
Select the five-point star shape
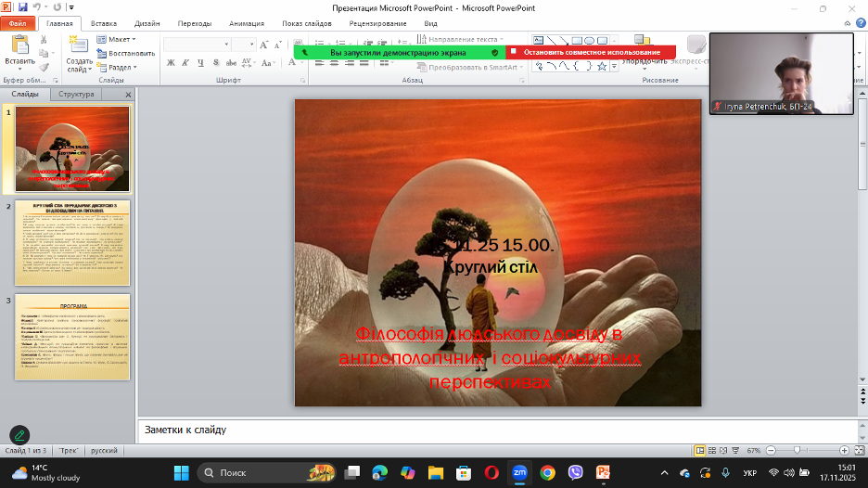pyautogui.click(x=602, y=66)
